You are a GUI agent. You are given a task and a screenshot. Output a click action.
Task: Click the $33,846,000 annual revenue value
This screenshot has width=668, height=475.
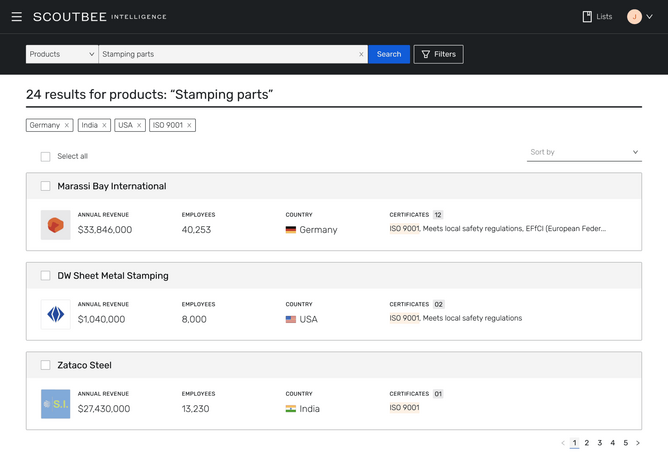[x=105, y=230]
